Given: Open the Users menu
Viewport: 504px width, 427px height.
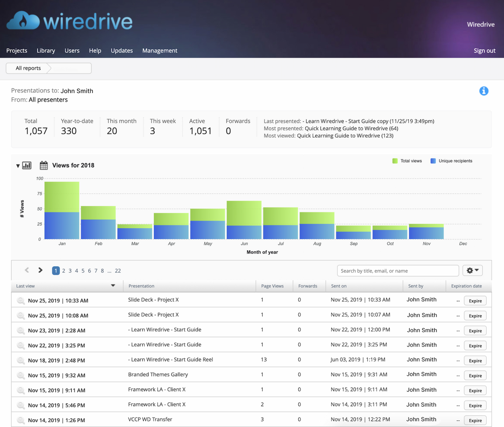Looking at the screenshot, I should 72,51.
